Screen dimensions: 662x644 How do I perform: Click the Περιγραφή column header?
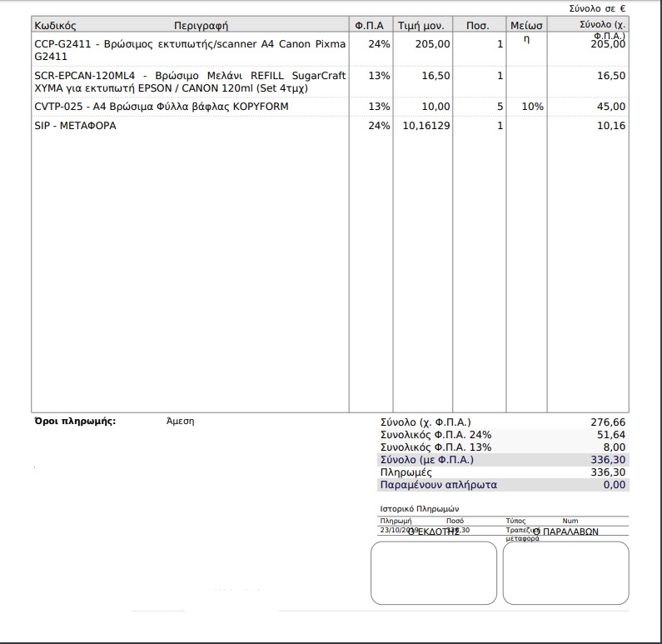[x=201, y=25]
